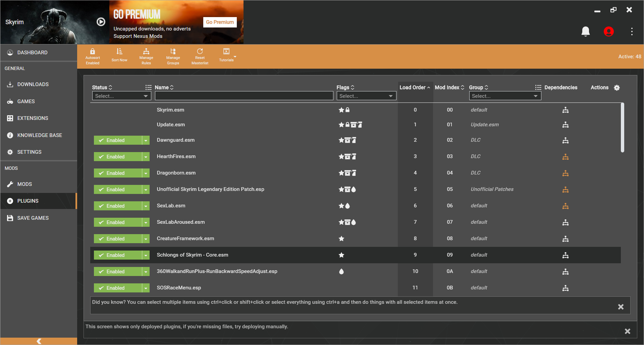Screen dimensions: 644x345
Task: Click the dependencies icon for the Unofficial Skyrim Legendary Edition Patch
Action: pyautogui.click(x=566, y=190)
